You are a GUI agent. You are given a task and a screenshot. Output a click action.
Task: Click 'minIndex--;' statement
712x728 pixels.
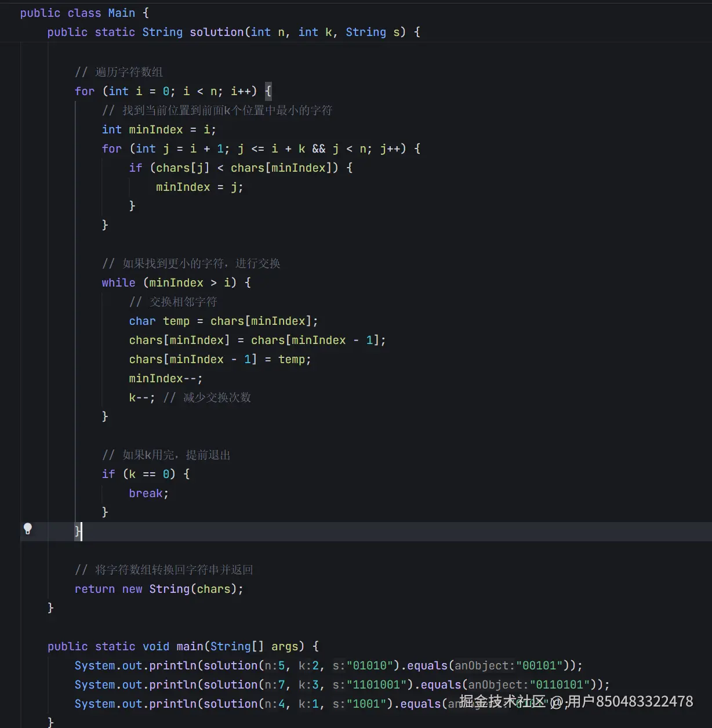click(166, 378)
